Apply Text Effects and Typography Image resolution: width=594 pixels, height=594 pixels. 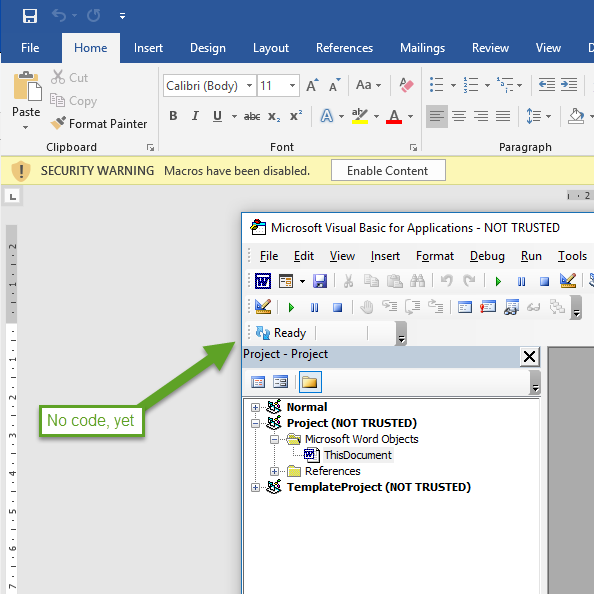327,116
